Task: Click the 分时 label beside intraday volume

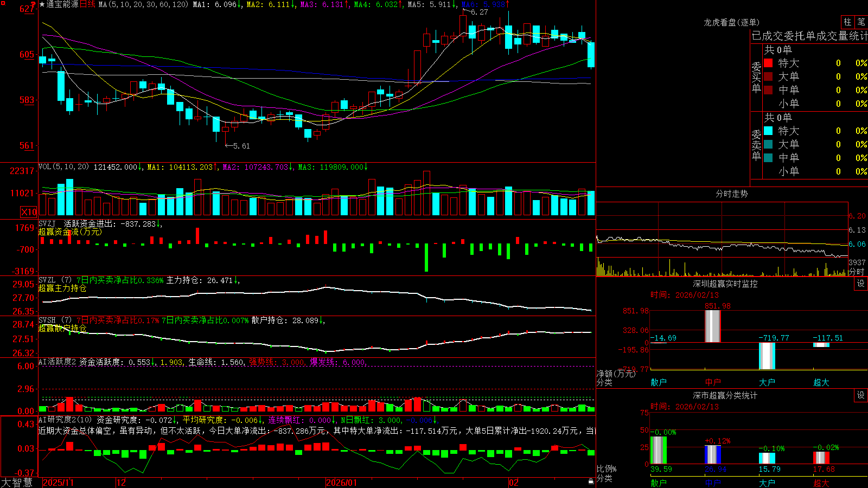Action: pyautogui.click(x=857, y=272)
